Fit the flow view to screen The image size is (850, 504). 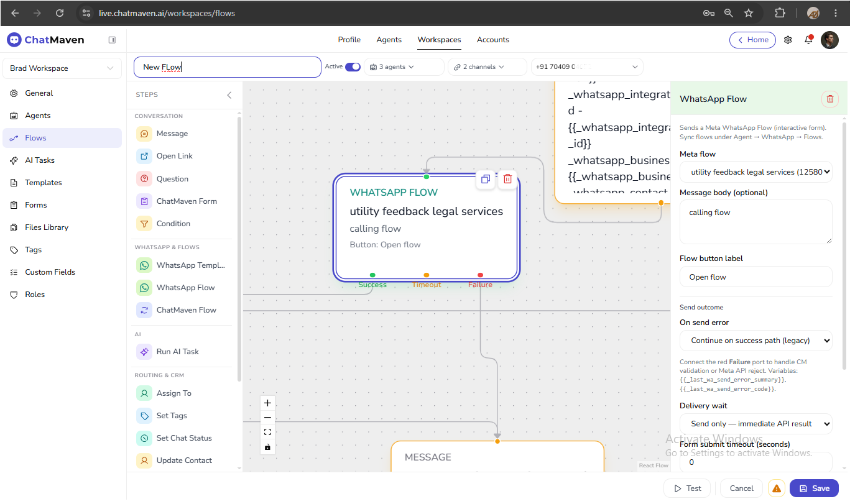267,432
